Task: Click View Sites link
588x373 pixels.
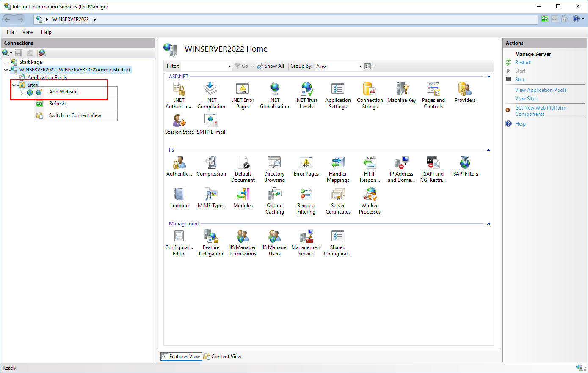Action: coord(526,99)
